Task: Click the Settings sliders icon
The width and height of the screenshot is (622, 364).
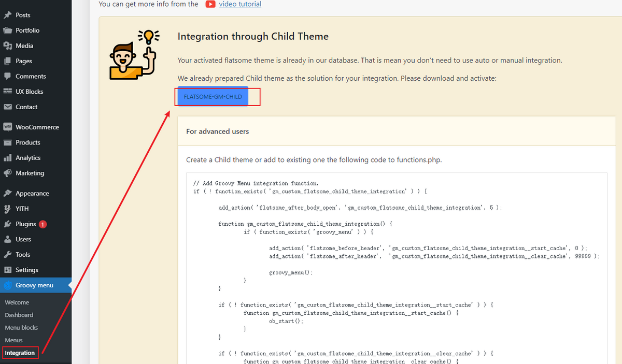Action: pyautogui.click(x=7, y=270)
